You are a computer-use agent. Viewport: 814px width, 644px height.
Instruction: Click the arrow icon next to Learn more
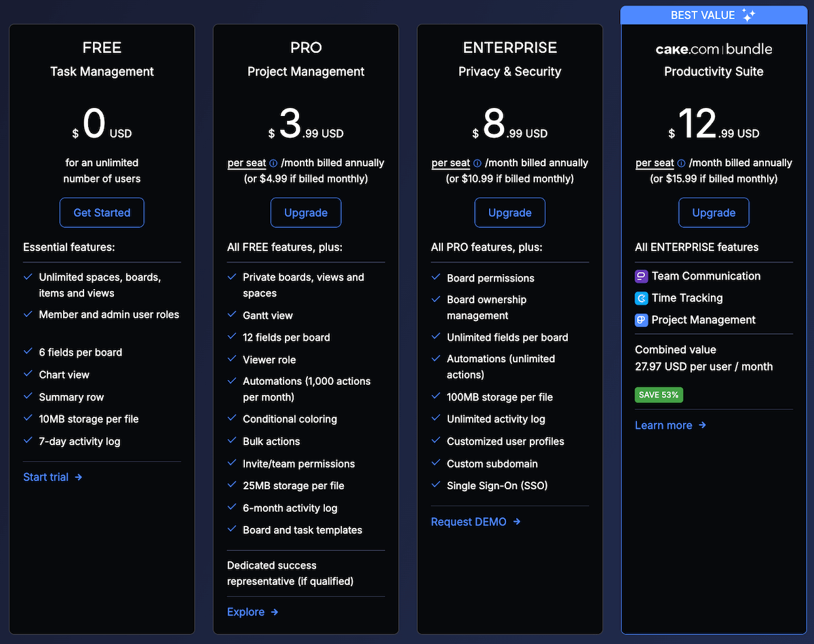(701, 425)
